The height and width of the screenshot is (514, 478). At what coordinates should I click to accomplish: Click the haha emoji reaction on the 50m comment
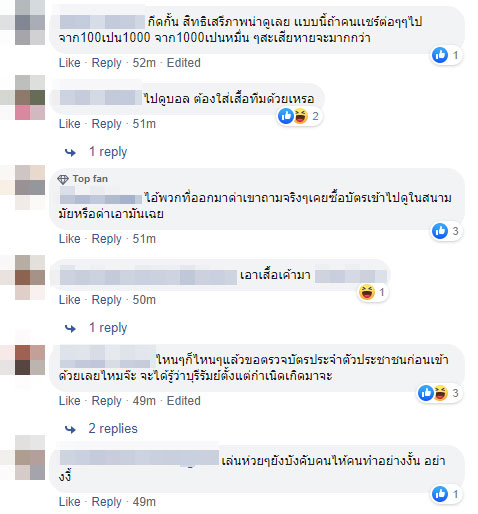tap(367, 292)
